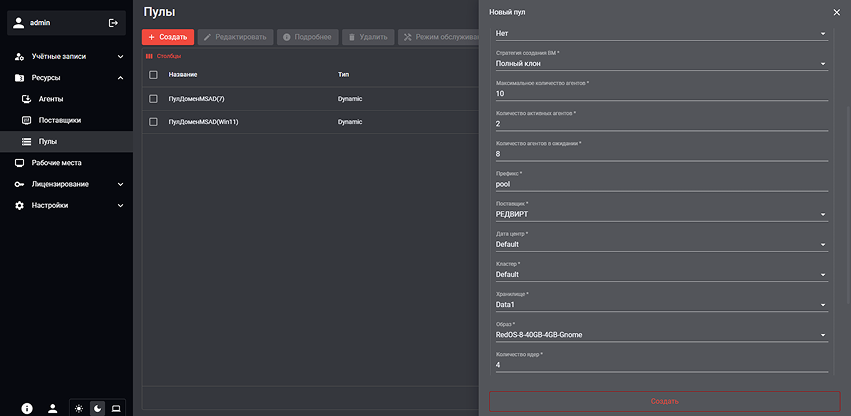Click the Префикс input field containing pool
Viewport: 851px width, 416px height.
click(660, 184)
